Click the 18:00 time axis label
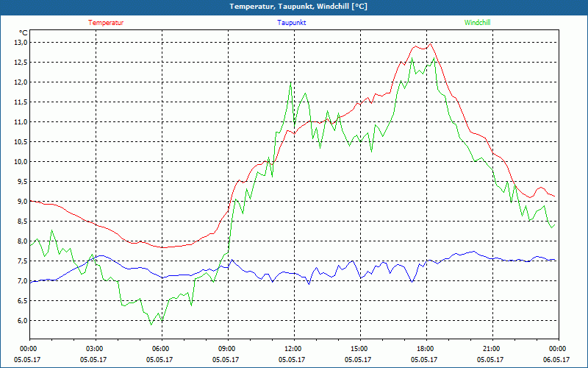The image size is (588, 368). pyautogui.click(x=426, y=349)
